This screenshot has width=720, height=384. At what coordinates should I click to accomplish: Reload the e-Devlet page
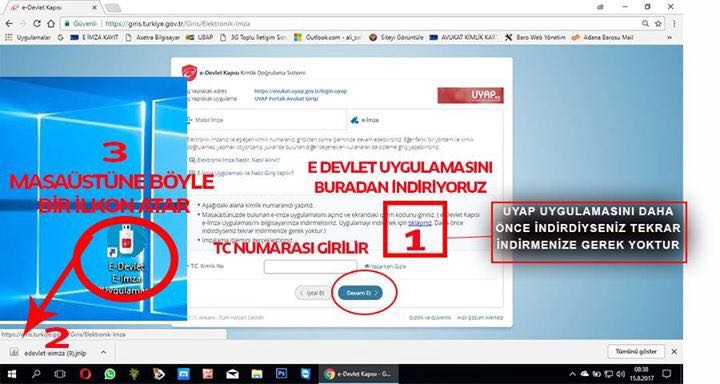(x=37, y=23)
